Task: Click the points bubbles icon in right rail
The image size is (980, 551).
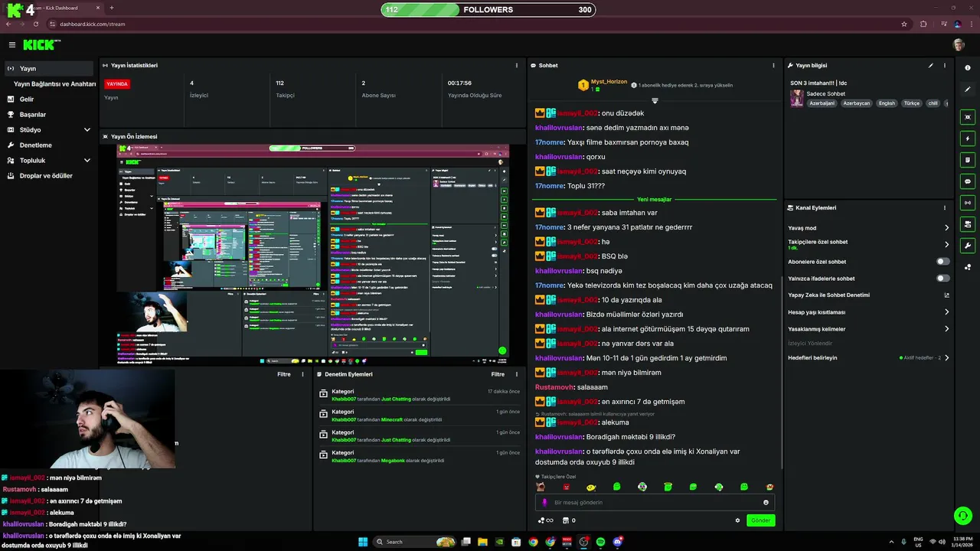Action: click(x=968, y=267)
